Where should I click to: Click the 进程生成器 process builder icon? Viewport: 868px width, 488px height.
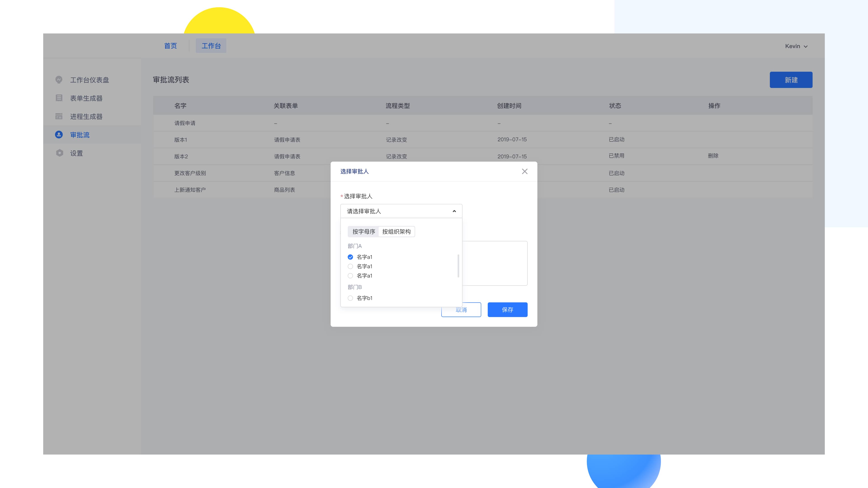pyautogui.click(x=59, y=116)
